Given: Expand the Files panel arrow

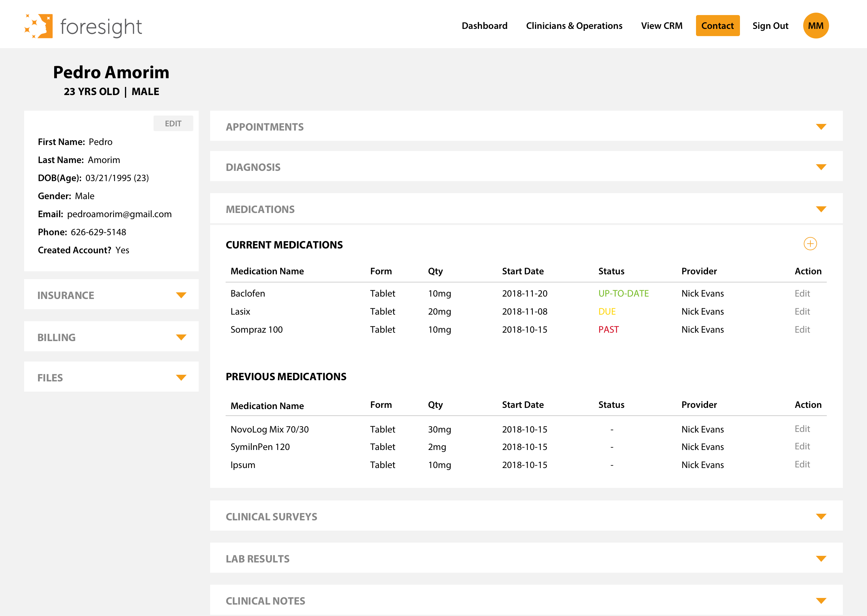Looking at the screenshot, I should pyautogui.click(x=181, y=377).
